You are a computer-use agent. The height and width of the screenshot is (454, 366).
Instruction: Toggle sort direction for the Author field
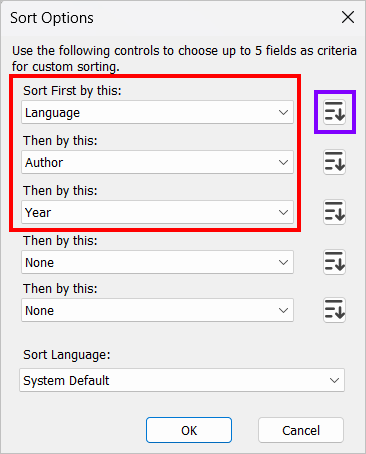click(334, 162)
